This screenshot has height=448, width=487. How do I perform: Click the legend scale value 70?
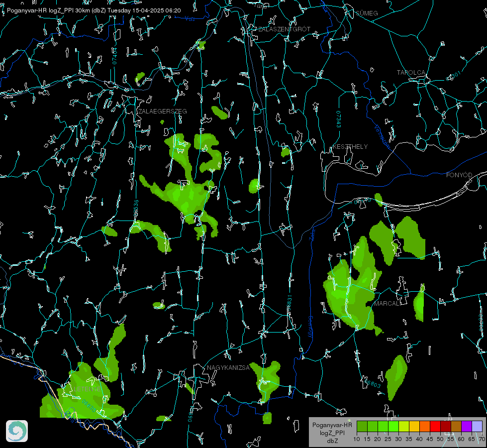482,439
